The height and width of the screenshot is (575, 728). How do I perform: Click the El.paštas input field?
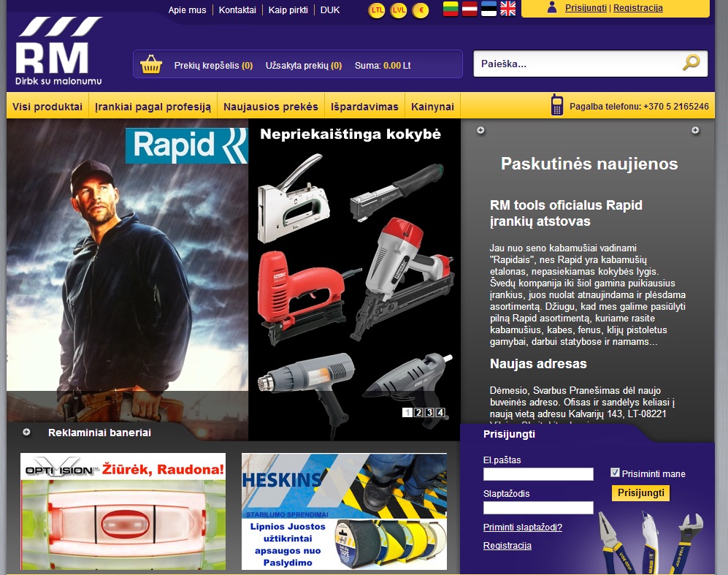click(538, 473)
